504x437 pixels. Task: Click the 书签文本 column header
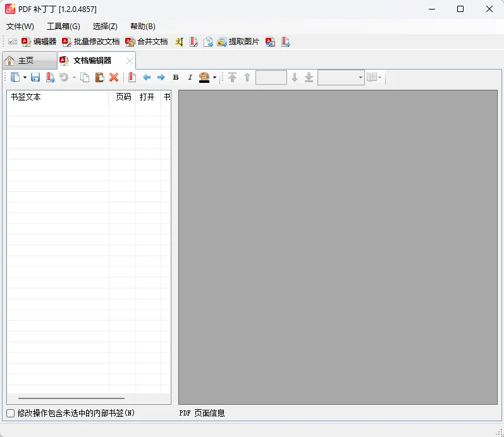pyautogui.click(x=58, y=97)
